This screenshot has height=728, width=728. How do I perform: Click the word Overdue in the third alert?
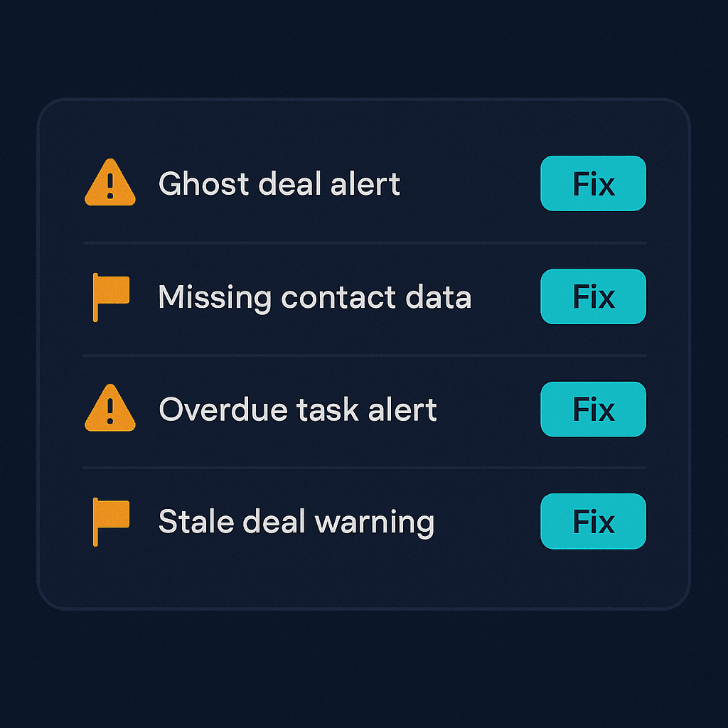tap(211, 409)
